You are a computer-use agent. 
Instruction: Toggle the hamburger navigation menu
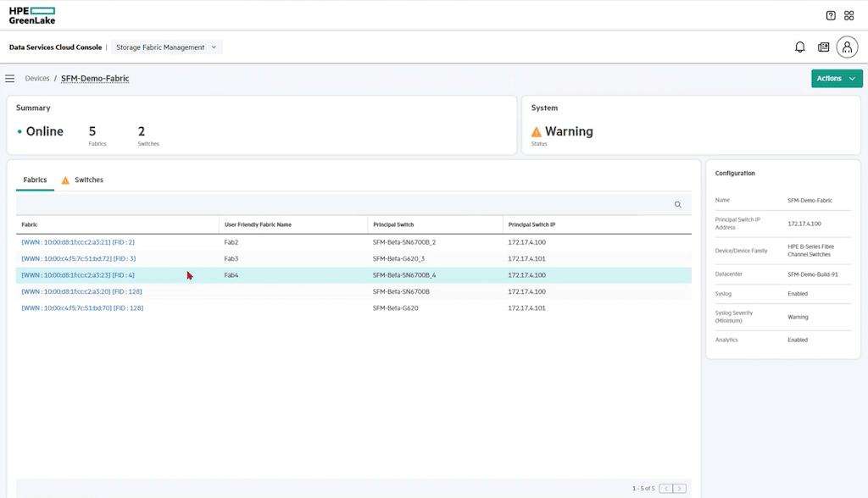(9, 79)
